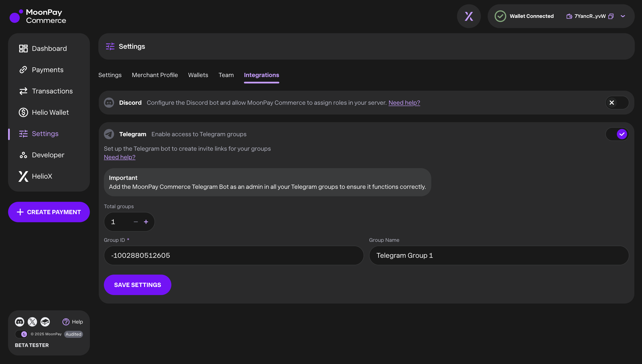Open Discord's Need help? link

coord(404,103)
